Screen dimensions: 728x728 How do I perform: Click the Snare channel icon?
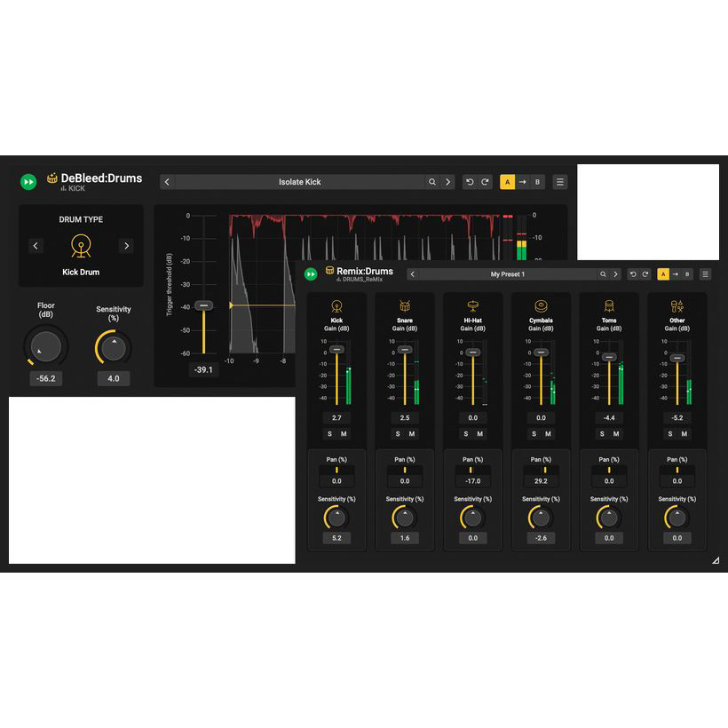click(405, 306)
